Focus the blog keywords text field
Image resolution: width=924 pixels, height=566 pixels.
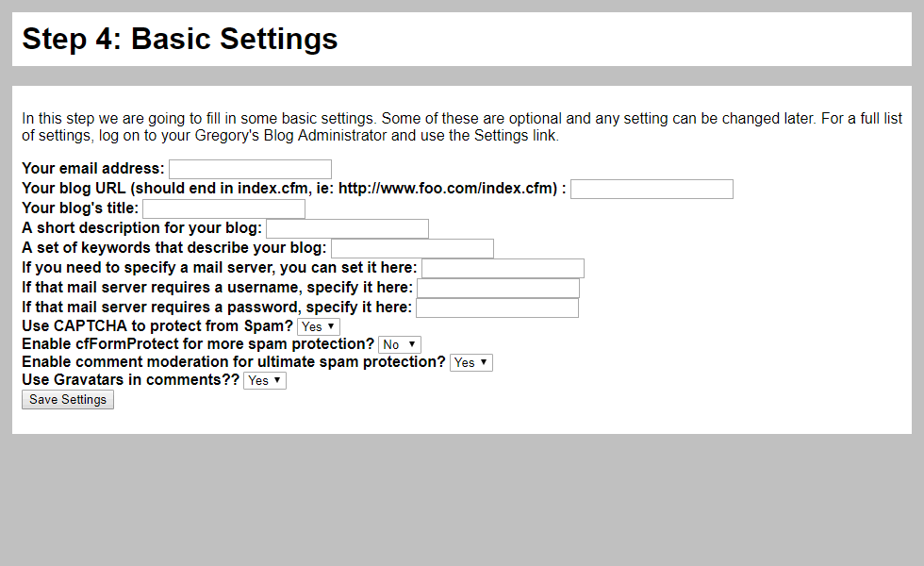tap(413, 248)
